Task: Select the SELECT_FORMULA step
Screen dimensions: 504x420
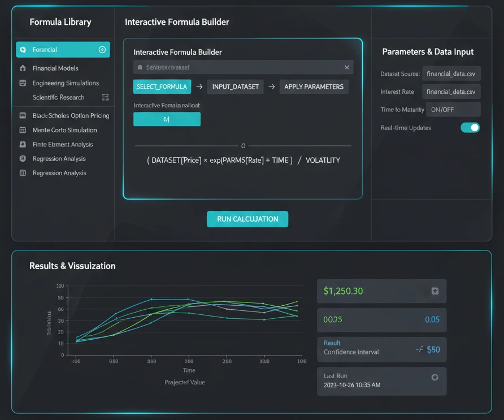Action: [x=162, y=86]
